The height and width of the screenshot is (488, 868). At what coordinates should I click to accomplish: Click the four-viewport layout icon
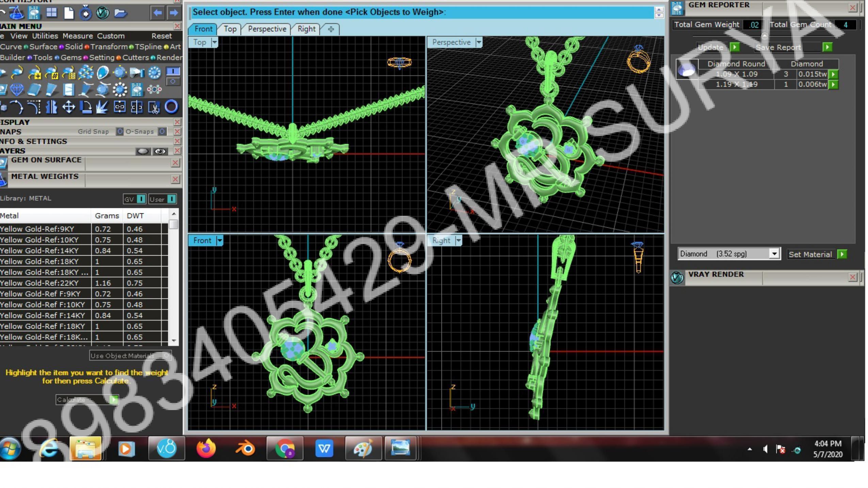(x=51, y=13)
